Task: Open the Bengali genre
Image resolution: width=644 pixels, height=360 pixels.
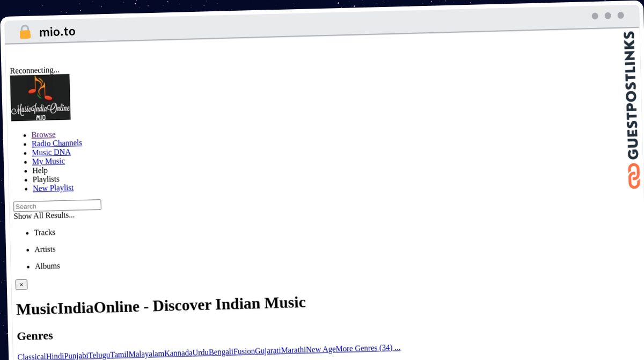Action: [x=221, y=352]
